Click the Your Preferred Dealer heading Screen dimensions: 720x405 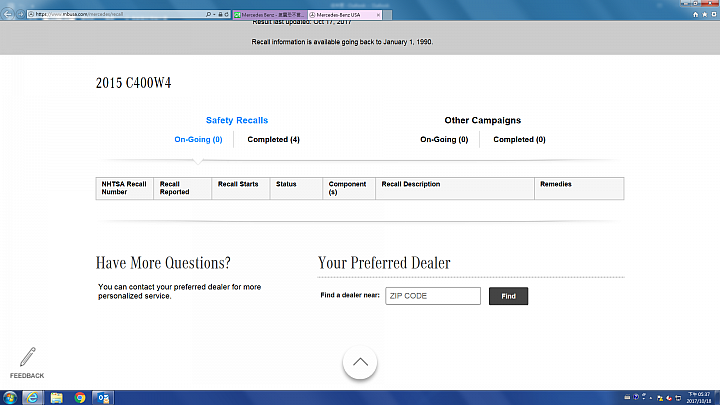(x=384, y=263)
